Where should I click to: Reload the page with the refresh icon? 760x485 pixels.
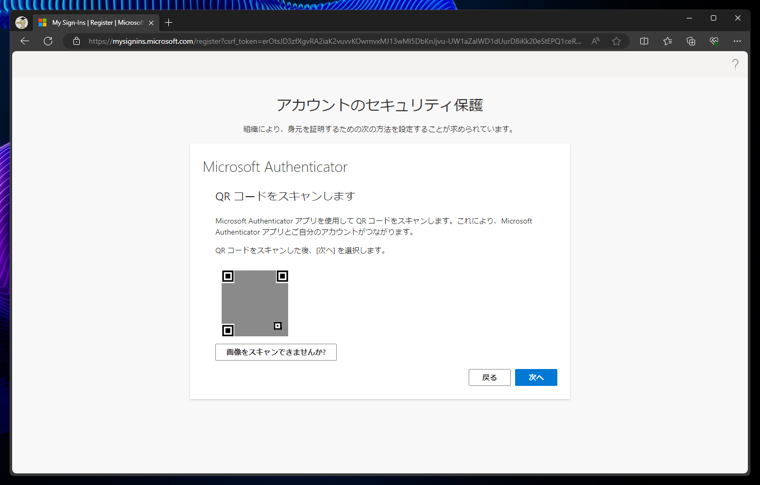tap(48, 41)
